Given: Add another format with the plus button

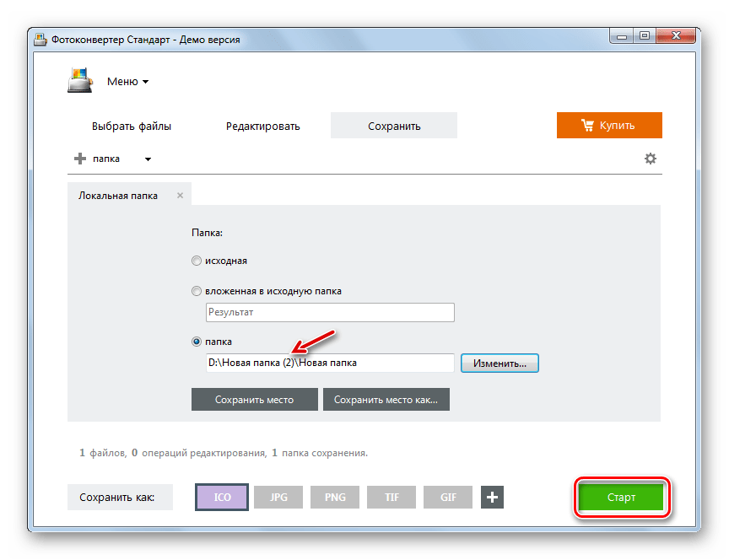Looking at the screenshot, I should tap(492, 498).
